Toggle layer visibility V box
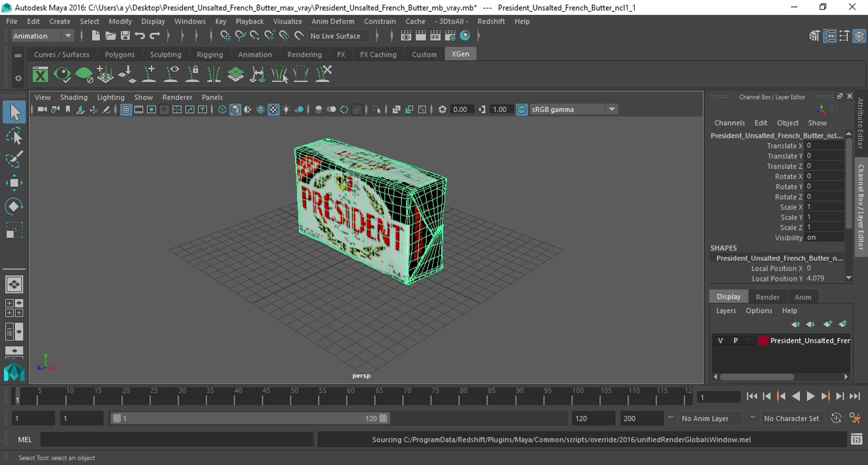Screen dimensions: 868x465 720,341
